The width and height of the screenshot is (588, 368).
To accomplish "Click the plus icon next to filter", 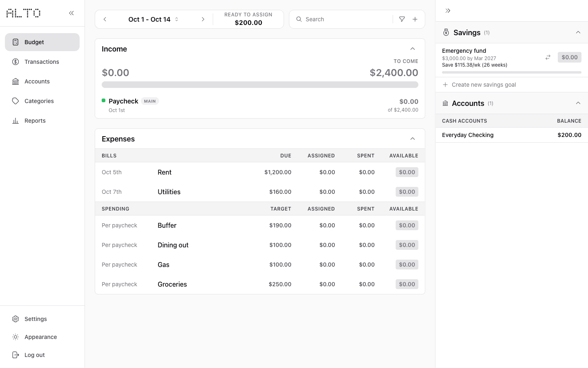I will (x=415, y=19).
